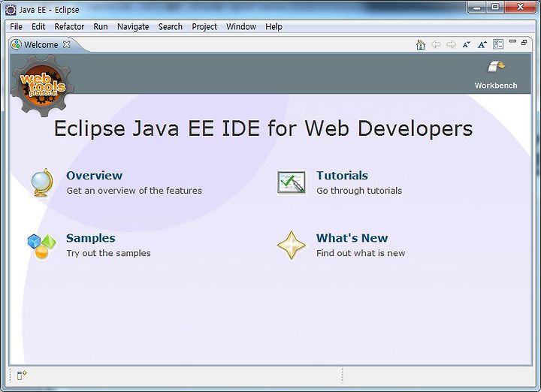Screen dimensions: 541x392
Task: Open the Window menu
Action: (x=241, y=26)
